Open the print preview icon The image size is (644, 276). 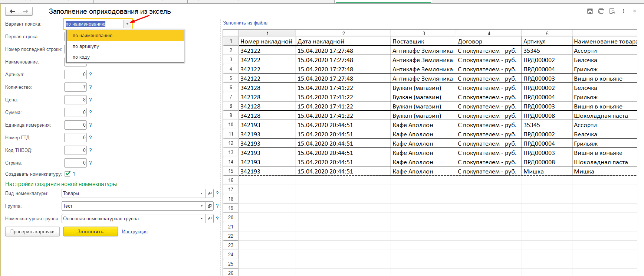[612, 11]
